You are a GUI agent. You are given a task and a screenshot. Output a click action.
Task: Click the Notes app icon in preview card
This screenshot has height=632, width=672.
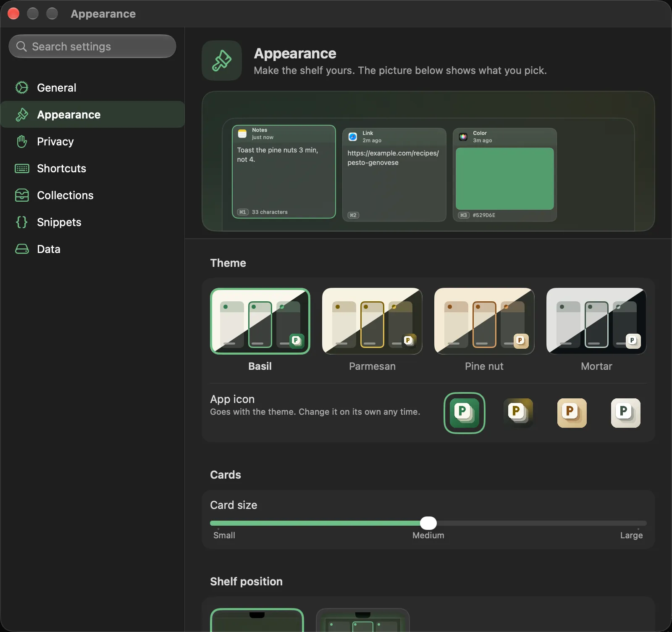242,134
